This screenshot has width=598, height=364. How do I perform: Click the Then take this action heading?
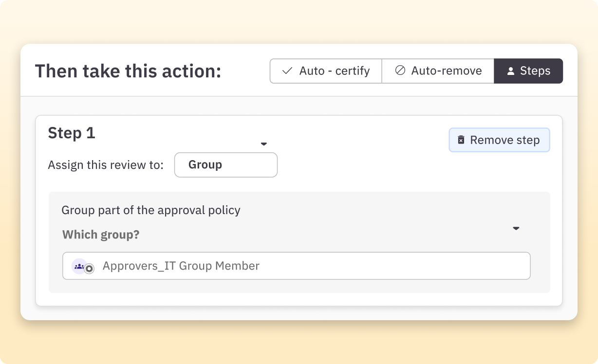tap(128, 71)
